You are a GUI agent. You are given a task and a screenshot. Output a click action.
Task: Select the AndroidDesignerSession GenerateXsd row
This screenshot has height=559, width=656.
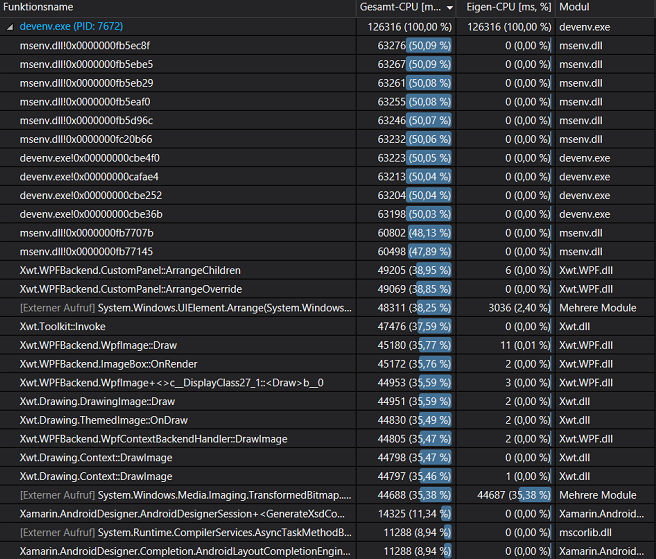pos(328,514)
